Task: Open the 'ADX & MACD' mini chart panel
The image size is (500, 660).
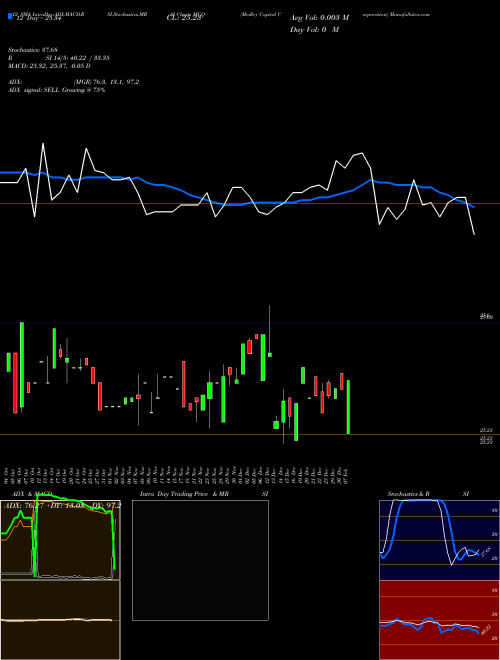Action: (60, 540)
